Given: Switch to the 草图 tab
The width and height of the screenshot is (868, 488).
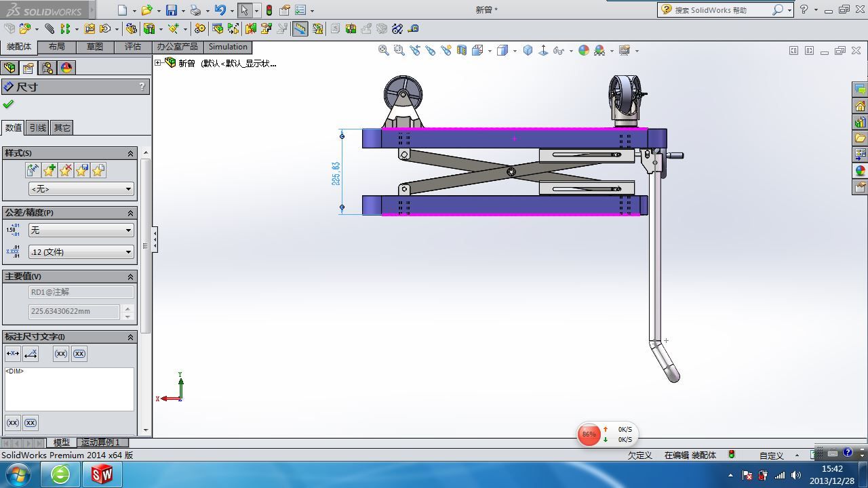Looking at the screenshot, I should [x=95, y=47].
